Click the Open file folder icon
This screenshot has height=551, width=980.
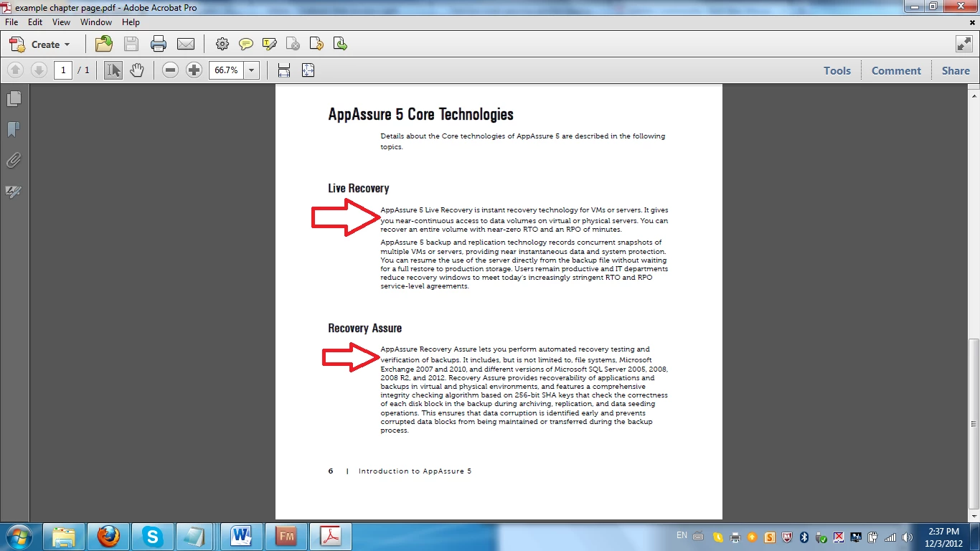(x=104, y=44)
